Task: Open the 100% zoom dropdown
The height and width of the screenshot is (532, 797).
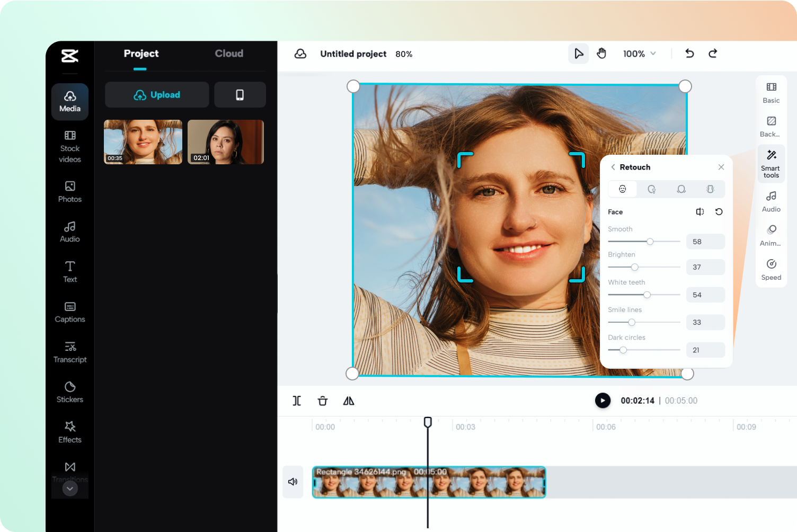Action: click(x=640, y=54)
